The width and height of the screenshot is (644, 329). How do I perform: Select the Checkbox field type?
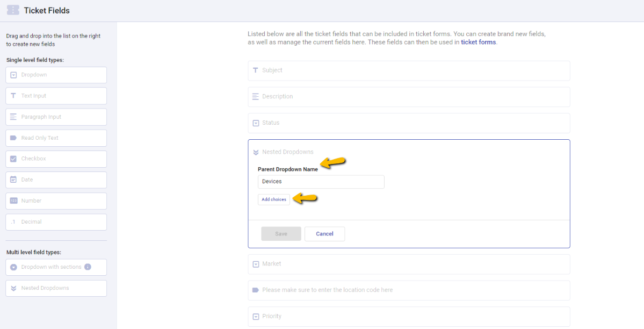pyautogui.click(x=56, y=159)
